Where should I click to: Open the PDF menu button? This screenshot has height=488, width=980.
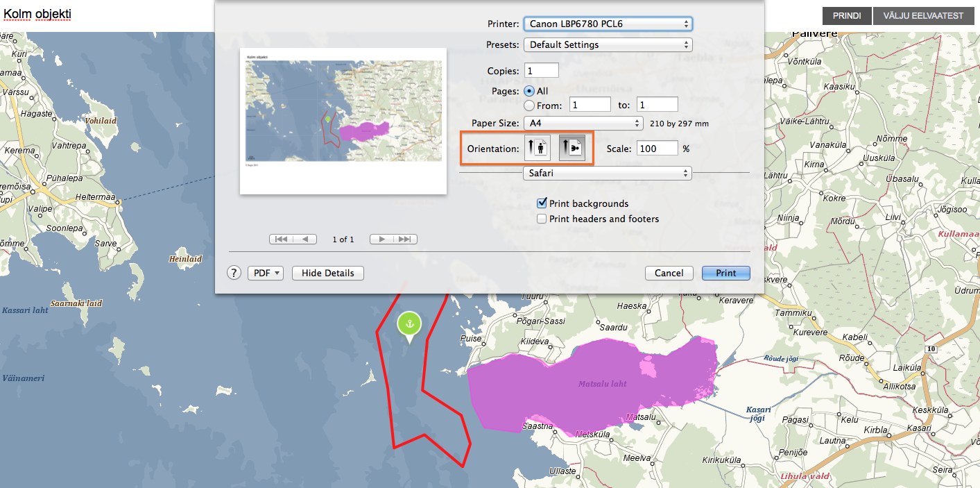[266, 273]
